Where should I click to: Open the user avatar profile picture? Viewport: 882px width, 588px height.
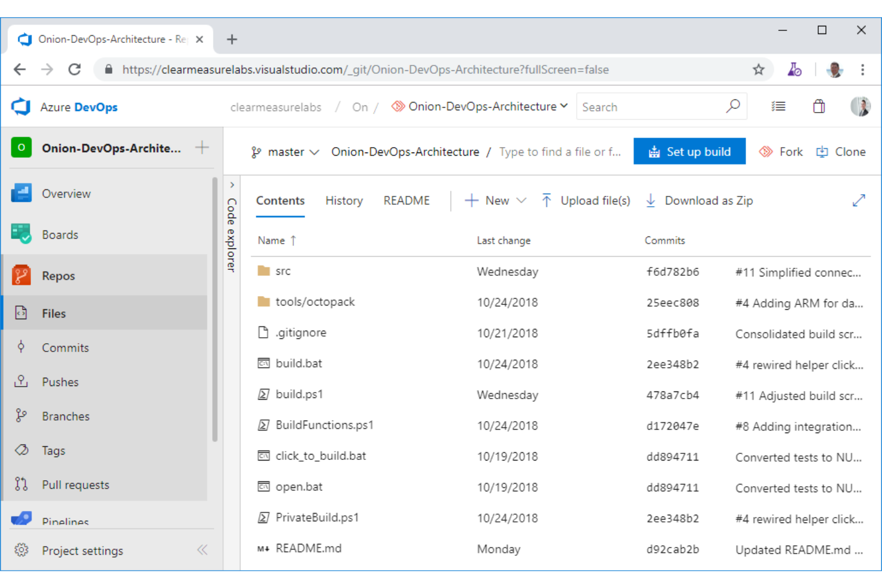click(x=860, y=106)
